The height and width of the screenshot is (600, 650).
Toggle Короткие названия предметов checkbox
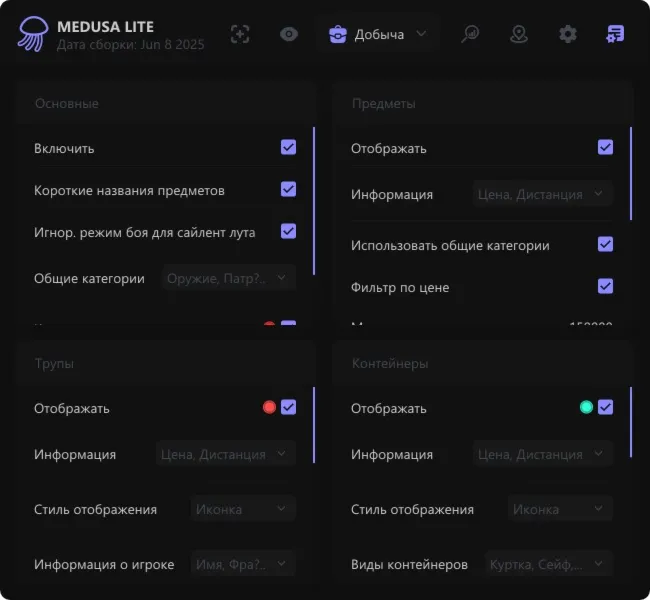pos(289,189)
